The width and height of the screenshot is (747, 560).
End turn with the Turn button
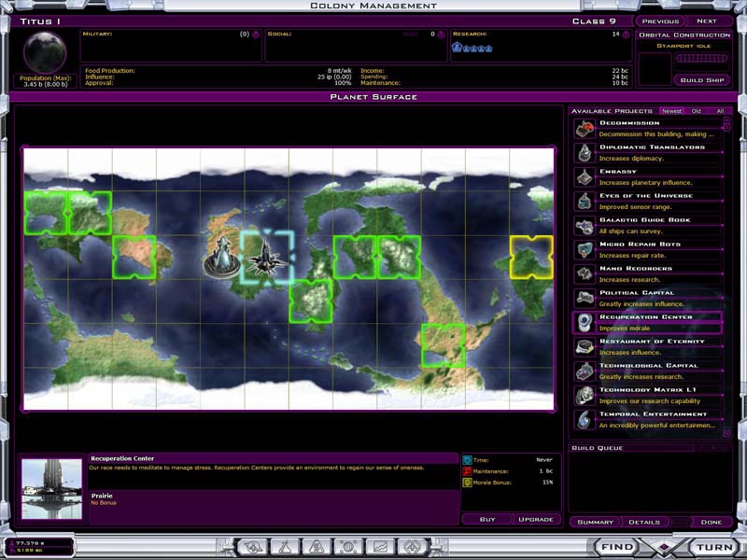tap(714, 547)
